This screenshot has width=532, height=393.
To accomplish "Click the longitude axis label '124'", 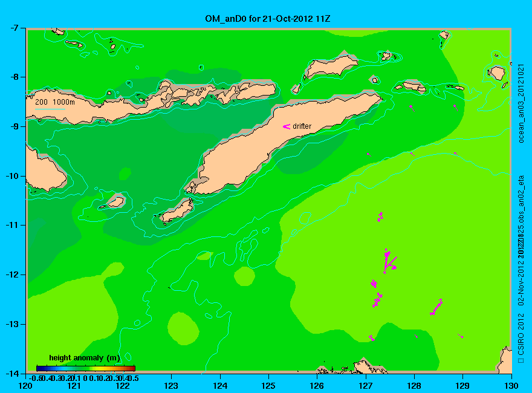I will (220, 386).
